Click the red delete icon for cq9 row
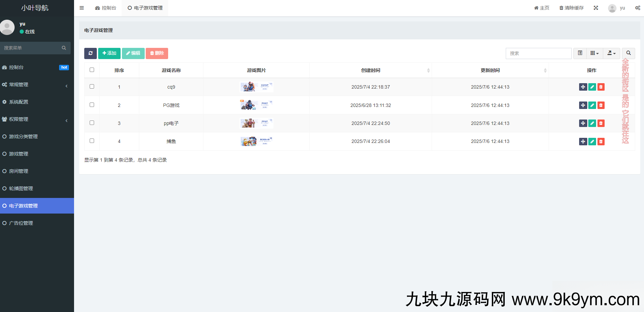 pyautogui.click(x=601, y=87)
